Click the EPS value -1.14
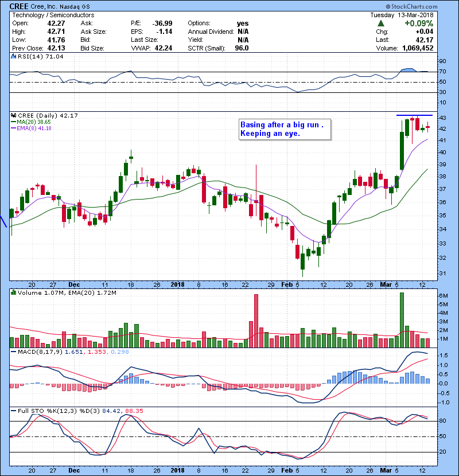 click(x=164, y=32)
